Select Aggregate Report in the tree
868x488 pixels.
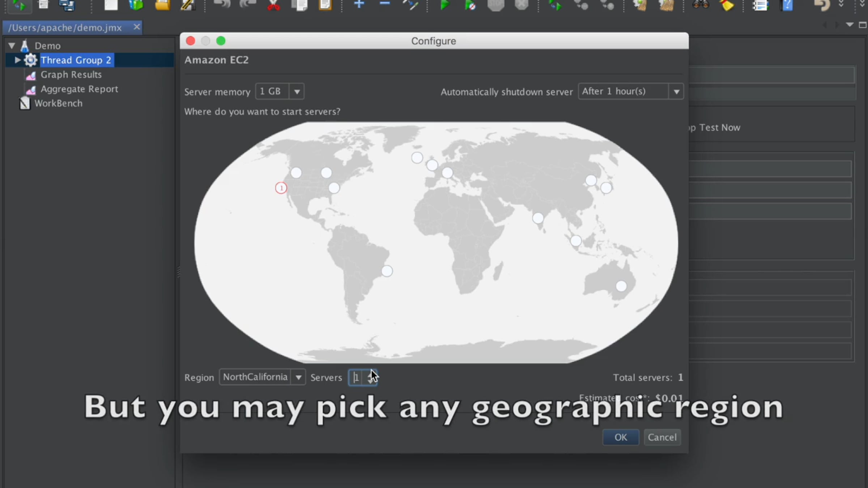[79, 89]
